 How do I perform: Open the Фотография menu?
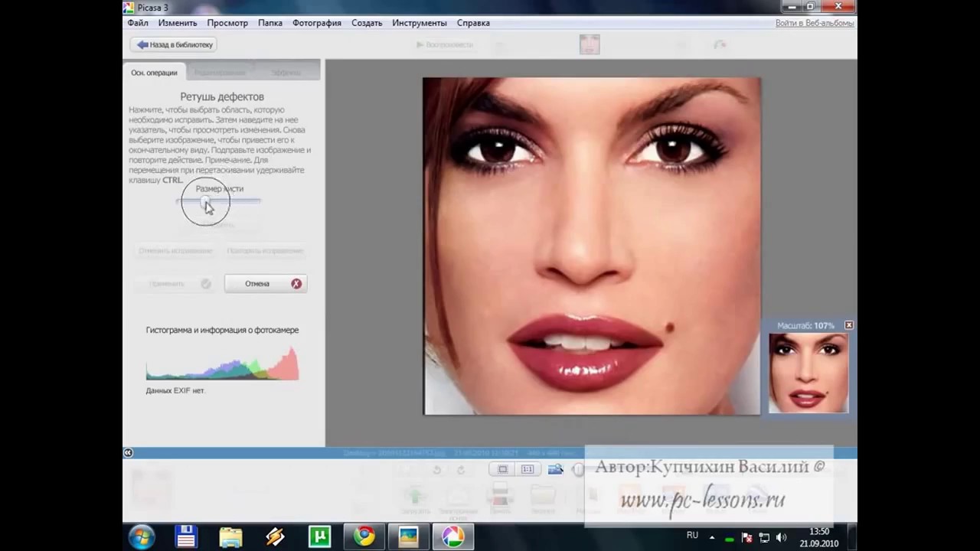[317, 23]
